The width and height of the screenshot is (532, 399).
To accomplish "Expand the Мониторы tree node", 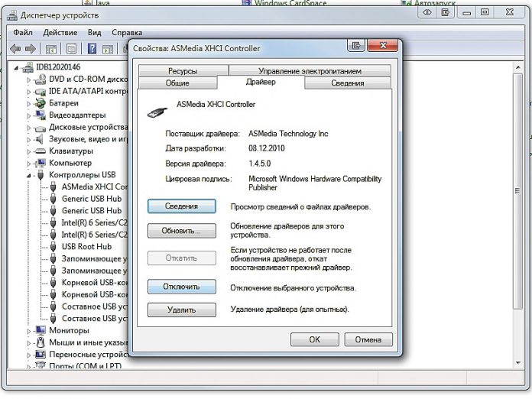I will coord(30,330).
